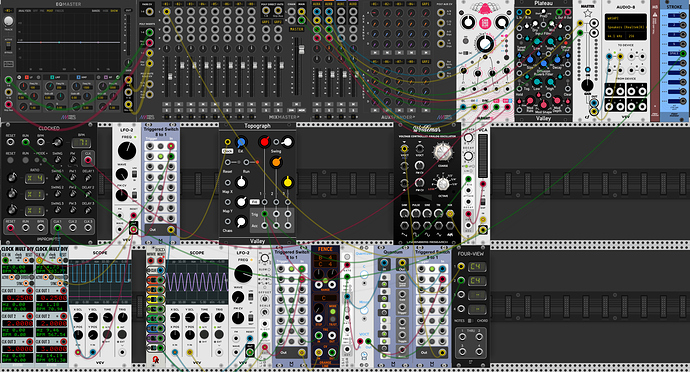Click the yellow knob on Topograph

pos(287,181)
